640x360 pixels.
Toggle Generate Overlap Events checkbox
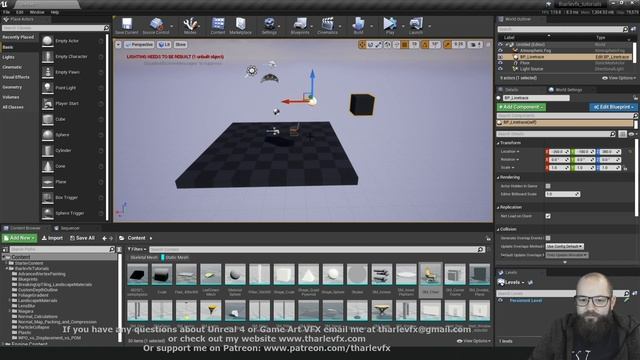coord(548,238)
